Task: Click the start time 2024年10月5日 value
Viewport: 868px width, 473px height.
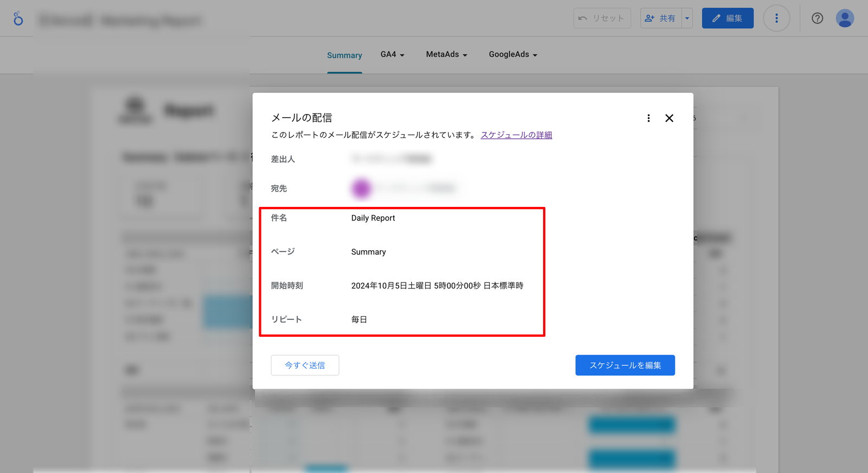Action: pyautogui.click(x=437, y=286)
